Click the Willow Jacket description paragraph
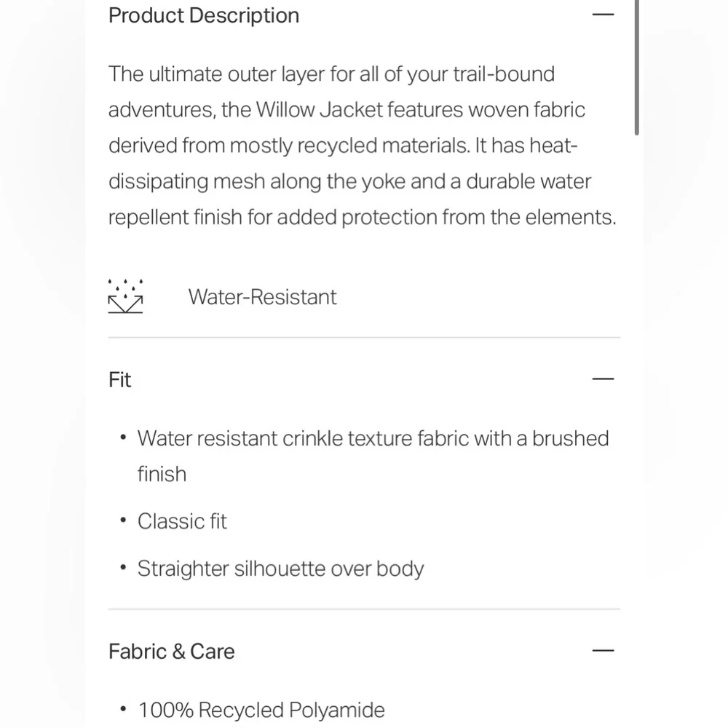The width and height of the screenshot is (728, 728). [x=362, y=146]
